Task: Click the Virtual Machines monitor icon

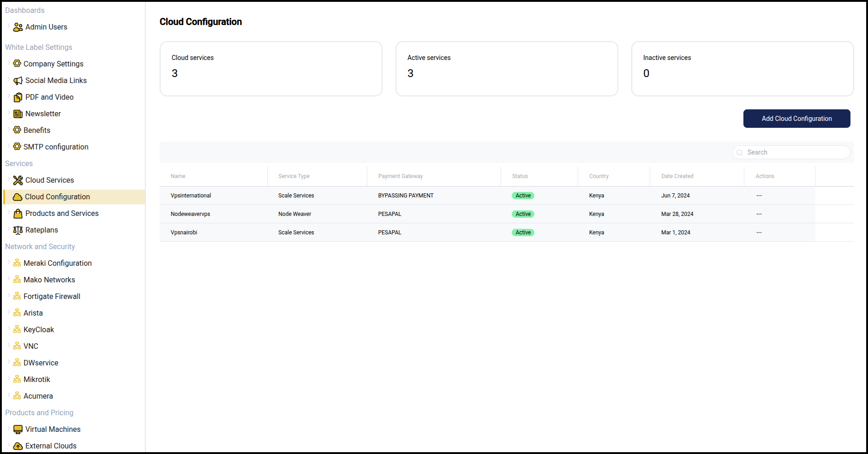Action: tap(18, 430)
